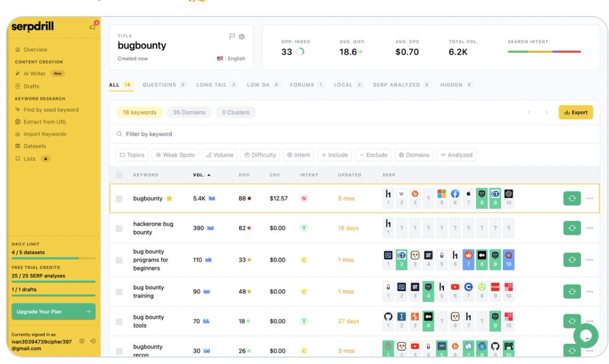This screenshot has width=609, height=364.
Task: Go to previous page arrow
Action: click(529, 112)
